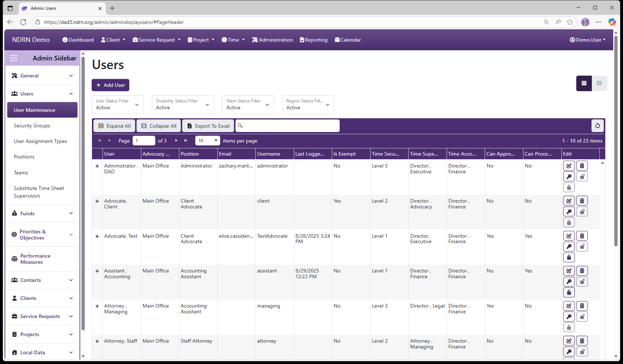Open the Team Status Filter dropdown
The height and width of the screenshot is (364, 623).
coord(248,105)
